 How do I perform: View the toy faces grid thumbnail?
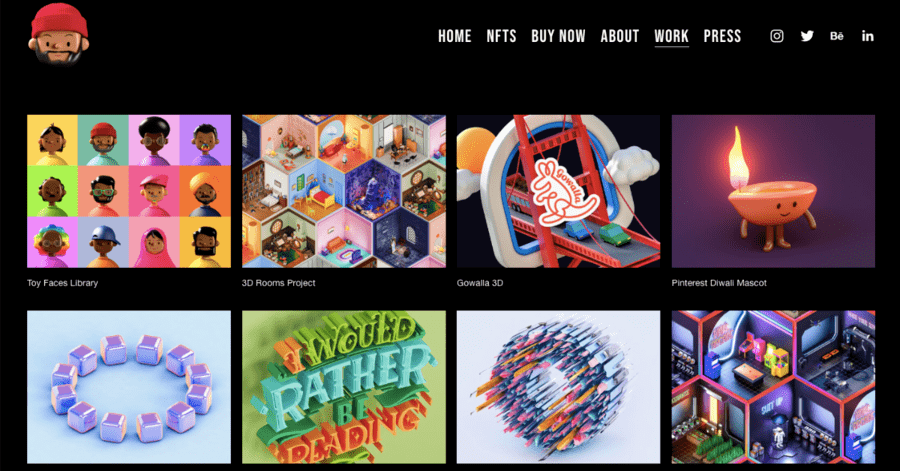coord(129,191)
